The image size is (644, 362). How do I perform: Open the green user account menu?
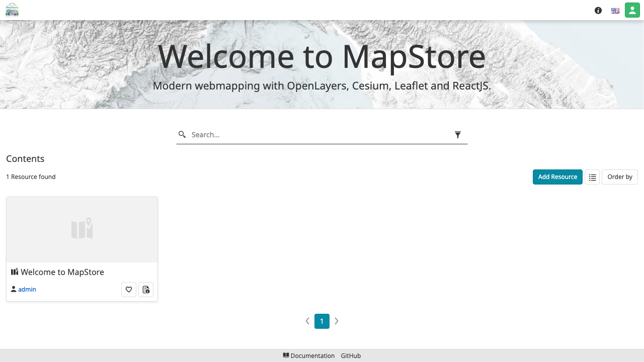(x=632, y=10)
